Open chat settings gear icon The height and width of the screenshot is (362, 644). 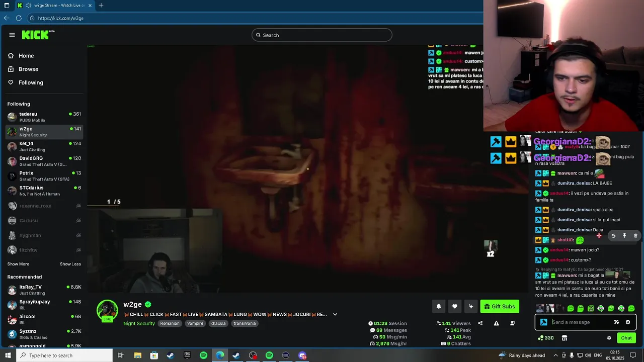click(x=609, y=338)
